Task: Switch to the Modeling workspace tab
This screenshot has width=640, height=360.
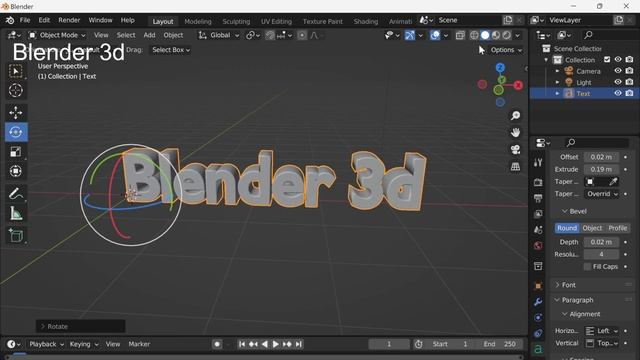Action: click(198, 21)
